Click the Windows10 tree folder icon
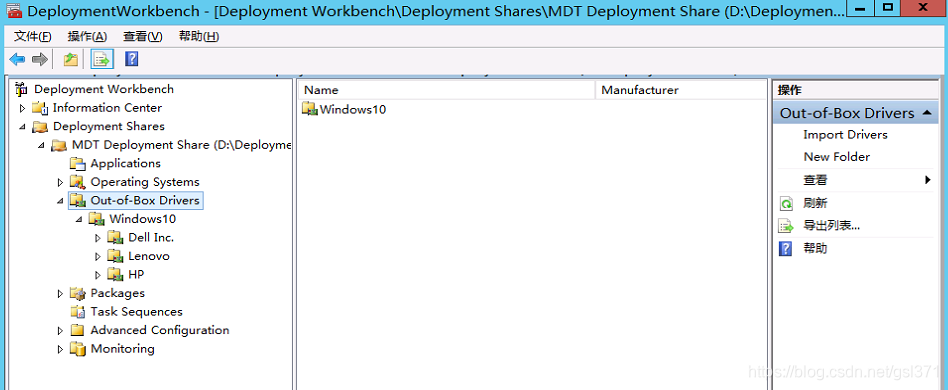 (96, 219)
